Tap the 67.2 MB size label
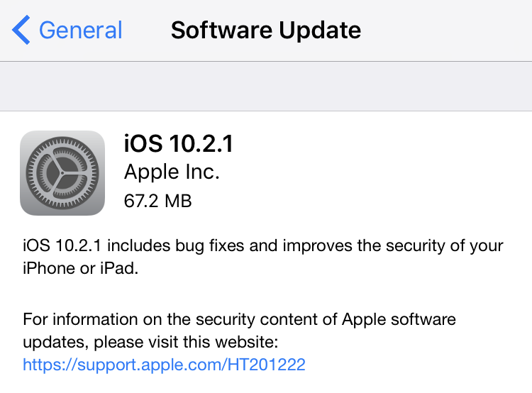Viewport: 532px width, 393px height. pyautogui.click(x=157, y=201)
